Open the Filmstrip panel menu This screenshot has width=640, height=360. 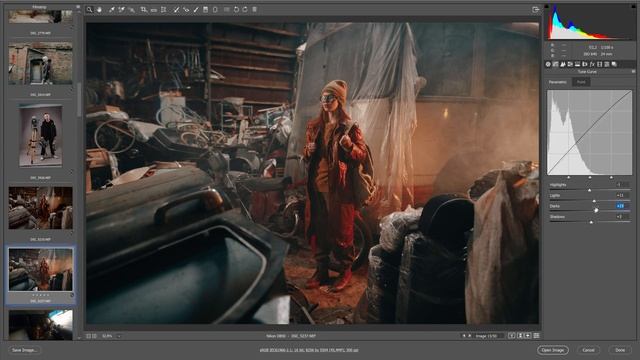coord(78,7)
